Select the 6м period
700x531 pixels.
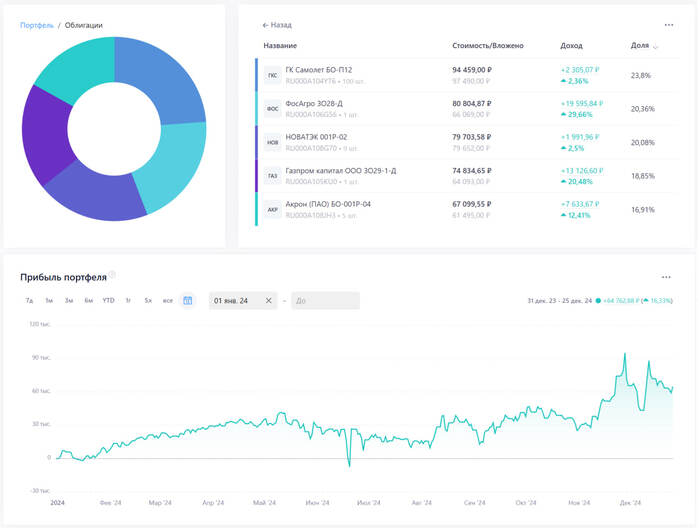(x=88, y=300)
